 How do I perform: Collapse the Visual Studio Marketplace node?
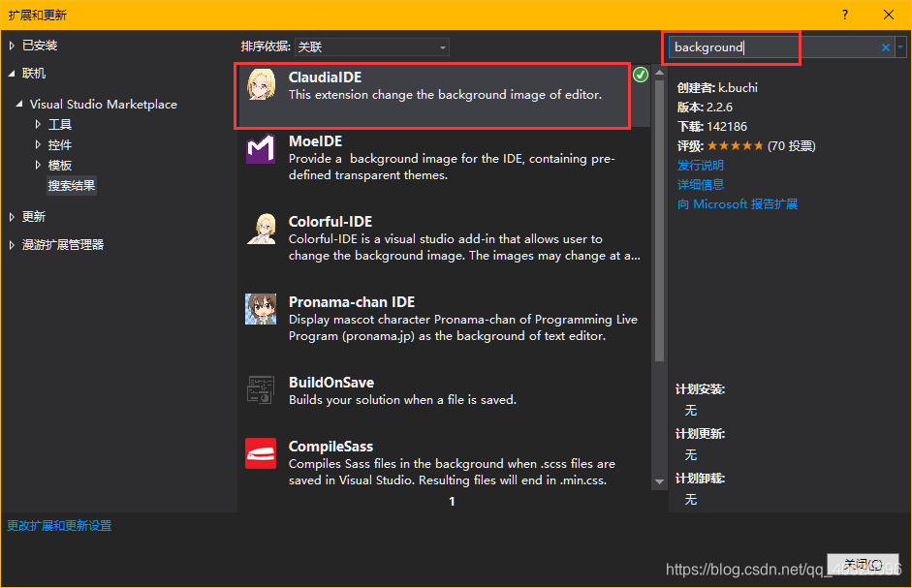click(x=19, y=104)
